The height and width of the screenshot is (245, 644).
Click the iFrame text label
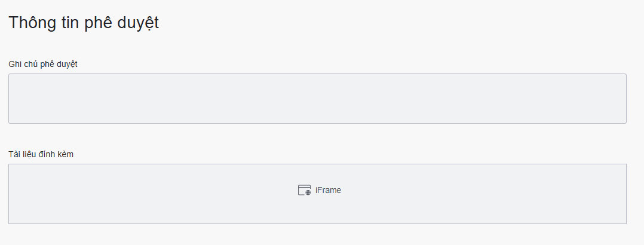(x=328, y=191)
